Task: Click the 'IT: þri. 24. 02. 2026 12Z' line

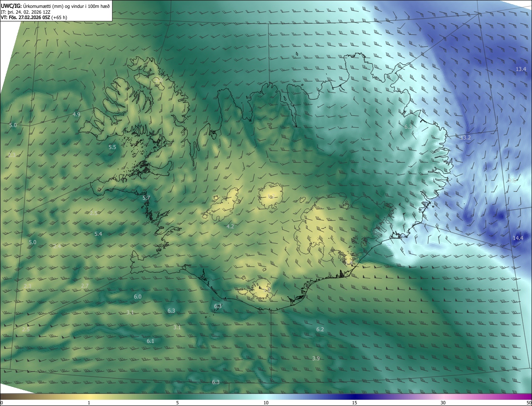Action: click(x=26, y=12)
